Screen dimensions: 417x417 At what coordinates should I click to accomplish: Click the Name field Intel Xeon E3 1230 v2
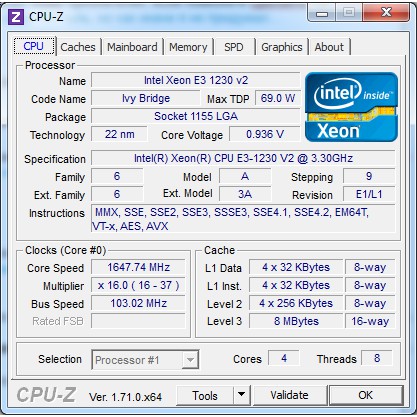pyautogui.click(x=196, y=80)
